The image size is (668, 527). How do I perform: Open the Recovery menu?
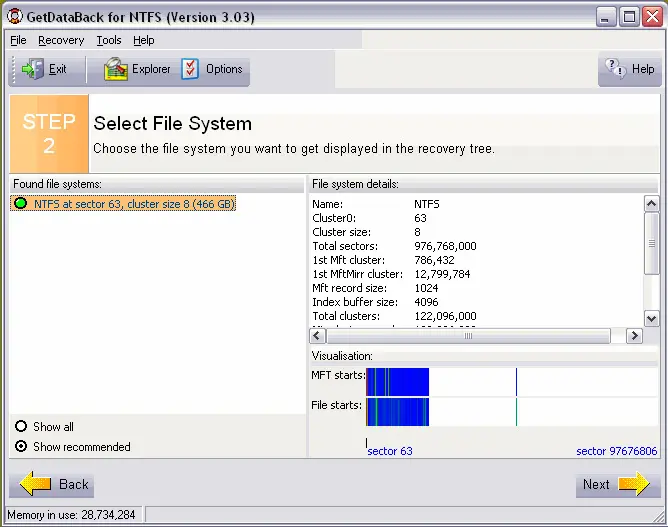pyautogui.click(x=61, y=40)
